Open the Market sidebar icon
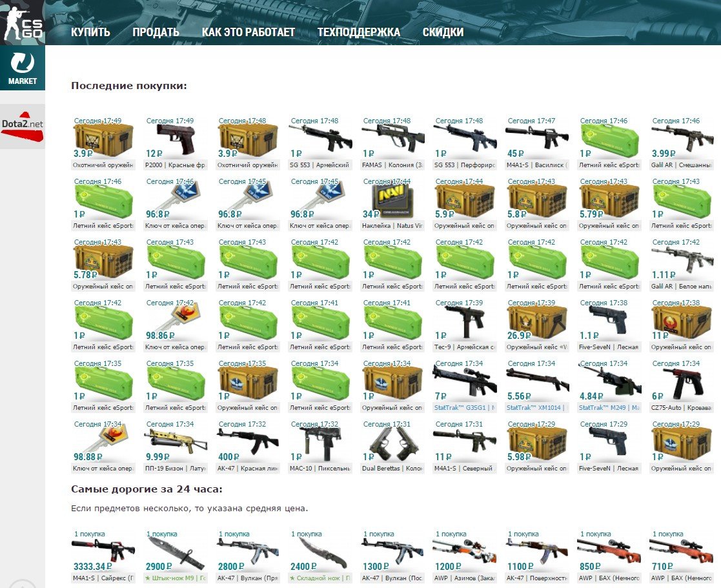 (22, 67)
